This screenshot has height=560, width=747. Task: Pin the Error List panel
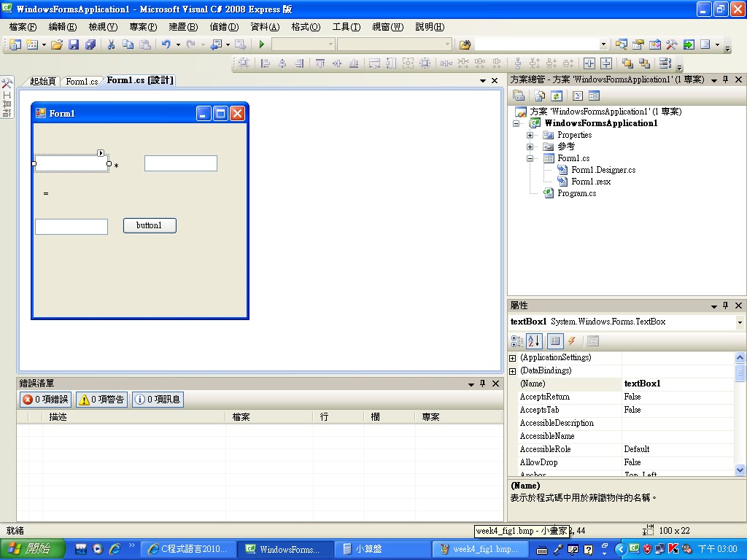483,384
